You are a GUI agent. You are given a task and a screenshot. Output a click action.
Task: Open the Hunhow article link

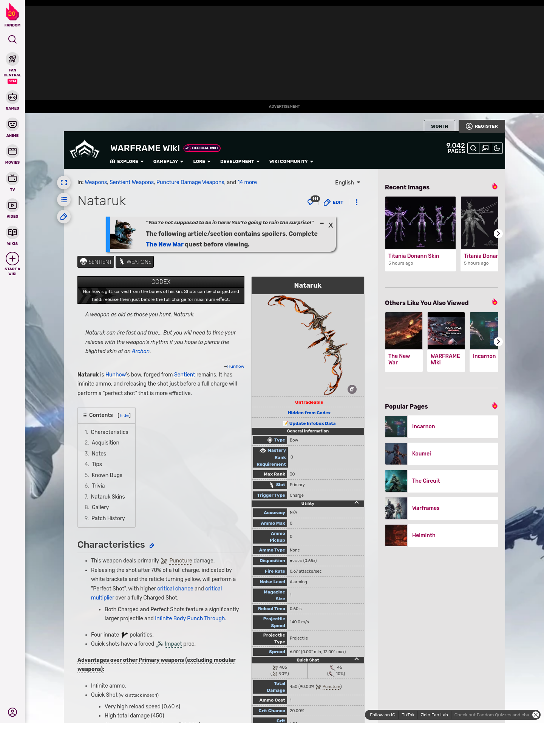116,375
